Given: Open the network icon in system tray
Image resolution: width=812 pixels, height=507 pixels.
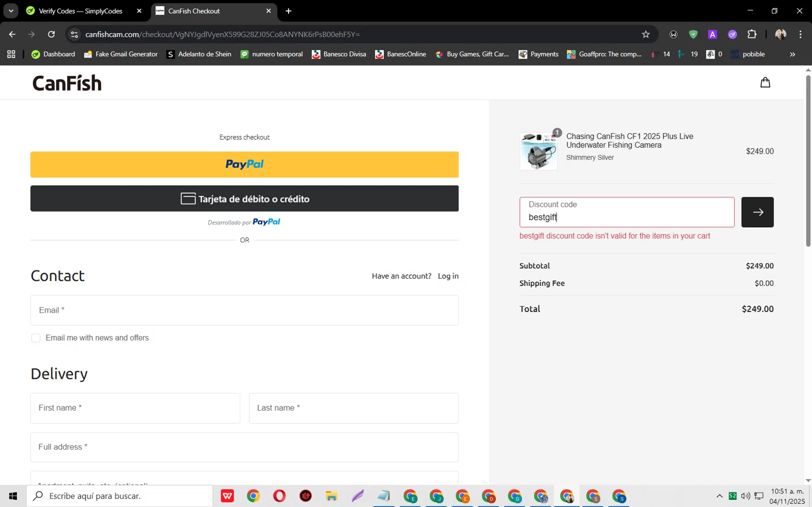Looking at the screenshot, I should (x=759, y=496).
